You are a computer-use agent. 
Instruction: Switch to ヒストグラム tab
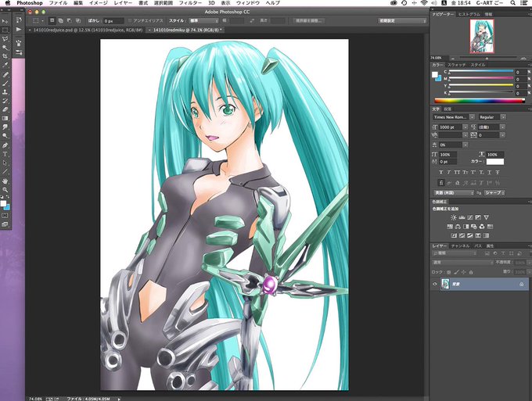[x=469, y=14]
